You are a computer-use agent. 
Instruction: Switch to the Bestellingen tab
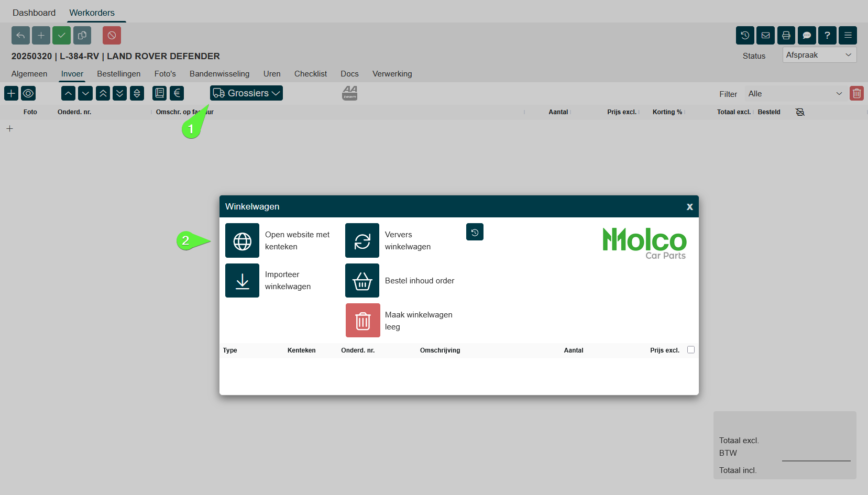point(118,74)
